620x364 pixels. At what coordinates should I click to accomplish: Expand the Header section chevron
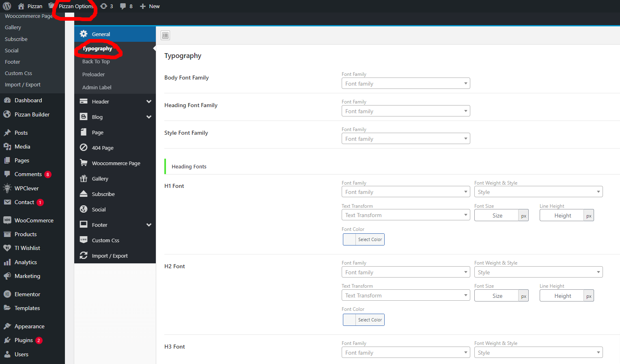pyautogui.click(x=149, y=101)
